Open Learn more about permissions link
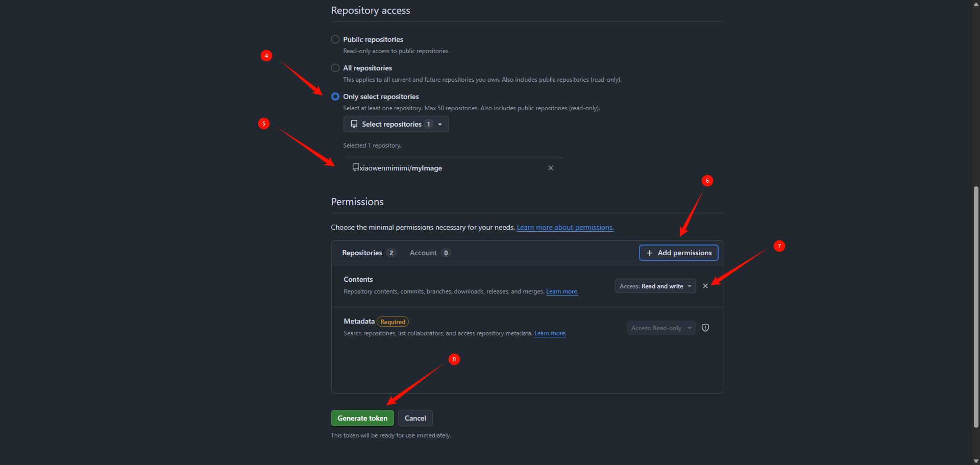The width and height of the screenshot is (980, 465). click(x=565, y=228)
